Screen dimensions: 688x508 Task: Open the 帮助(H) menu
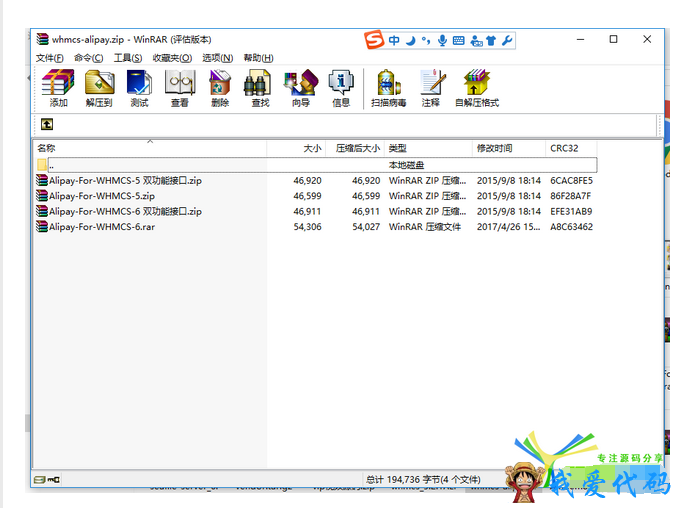258,58
